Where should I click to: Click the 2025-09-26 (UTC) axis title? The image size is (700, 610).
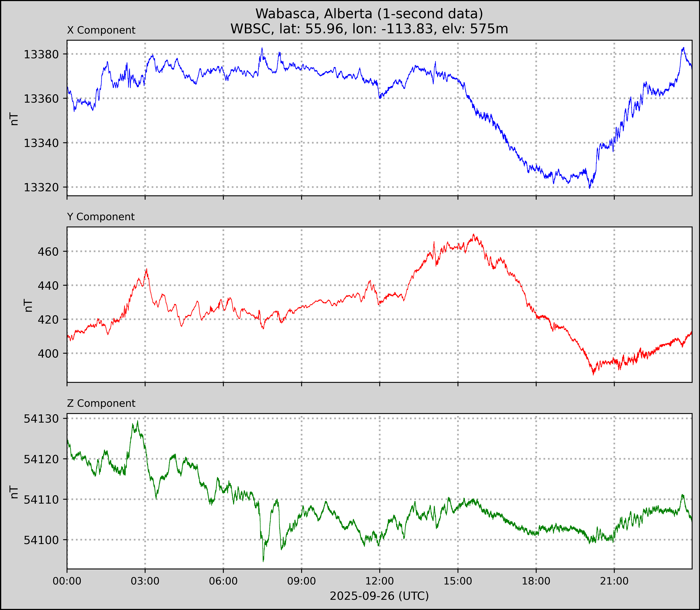pyautogui.click(x=379, y=596)
